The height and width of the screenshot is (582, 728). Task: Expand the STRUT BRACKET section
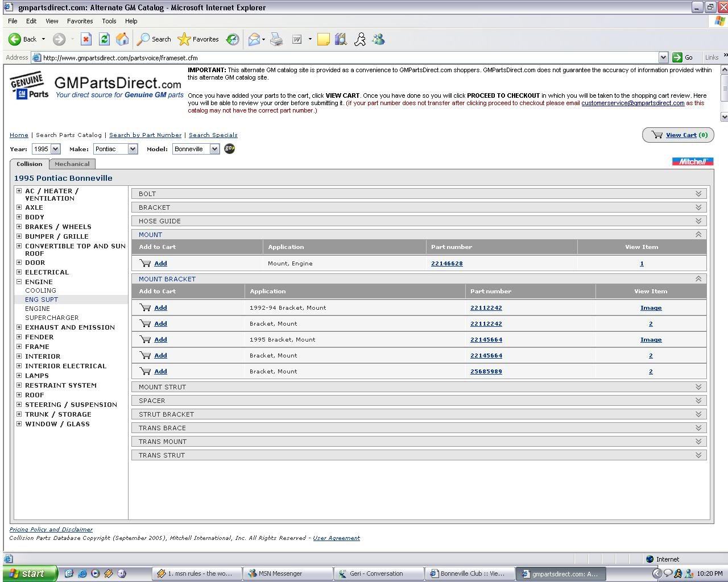click(x=698, y=414)
